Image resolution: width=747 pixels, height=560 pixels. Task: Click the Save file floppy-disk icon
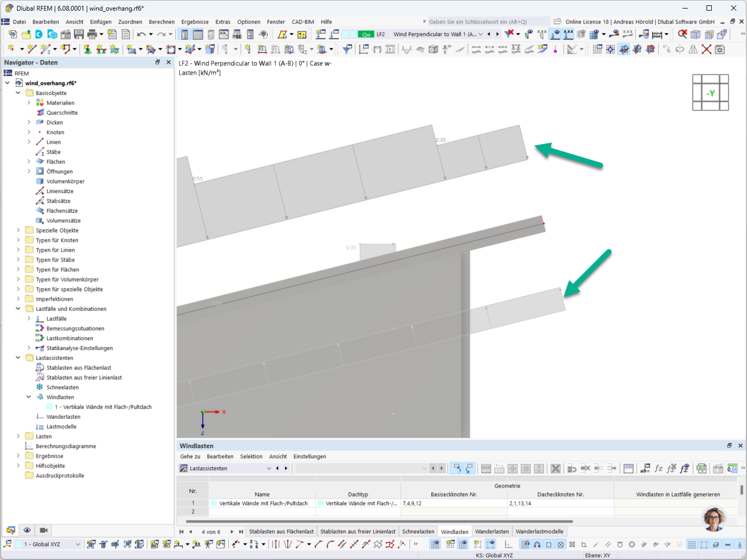coord(79,34)
